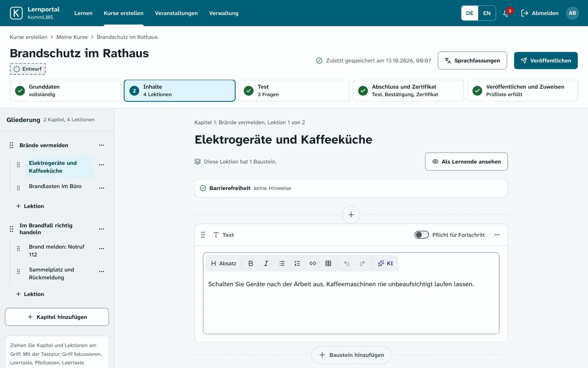The height and width of the screenshot is (368, 588).
Task: Open options menu for Elektrogeräte und Kaffeeküche lesson
Action: coord(102,165)
